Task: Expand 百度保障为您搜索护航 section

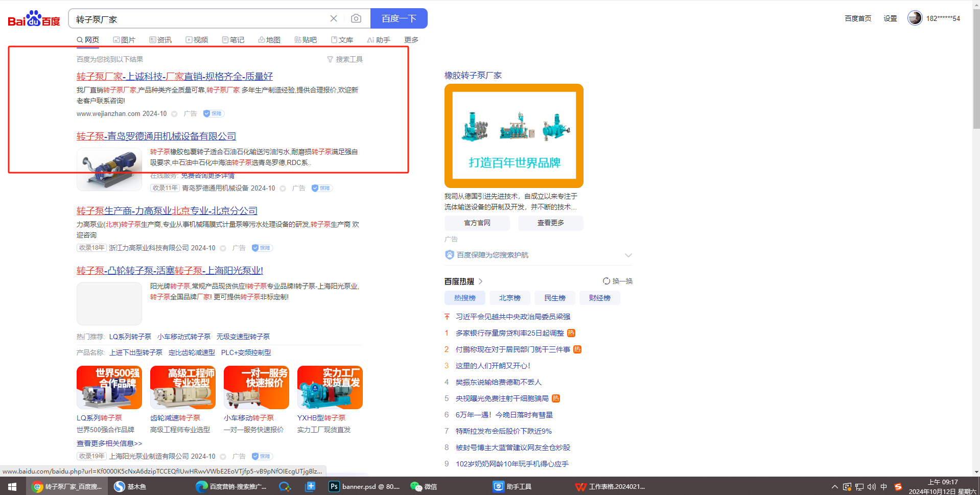Action: (x=628, y=255)
